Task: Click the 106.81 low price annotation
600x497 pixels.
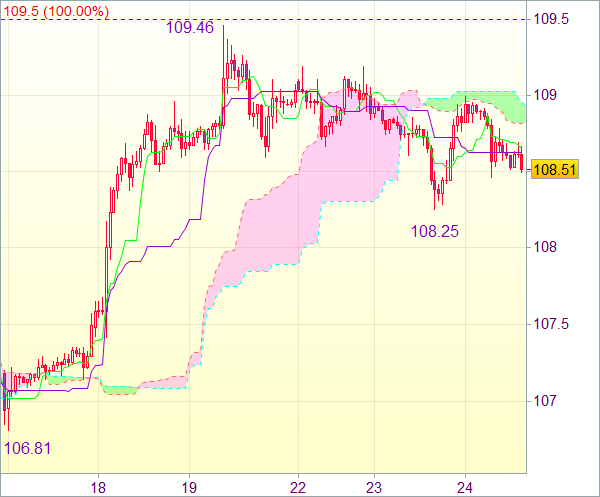Action: click(27, 448)
